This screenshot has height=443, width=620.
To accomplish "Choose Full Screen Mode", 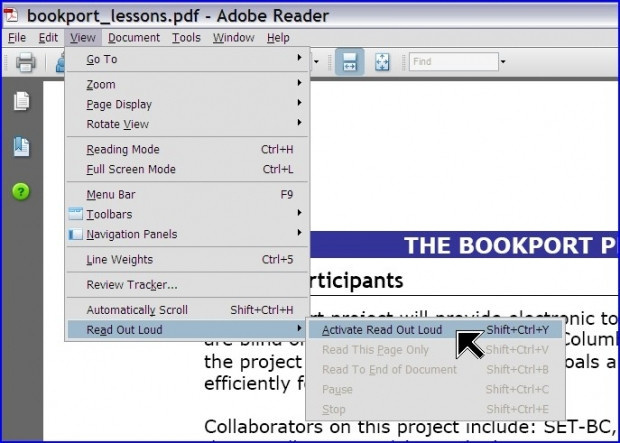I will pyautogui.click(x=187, y=169).
